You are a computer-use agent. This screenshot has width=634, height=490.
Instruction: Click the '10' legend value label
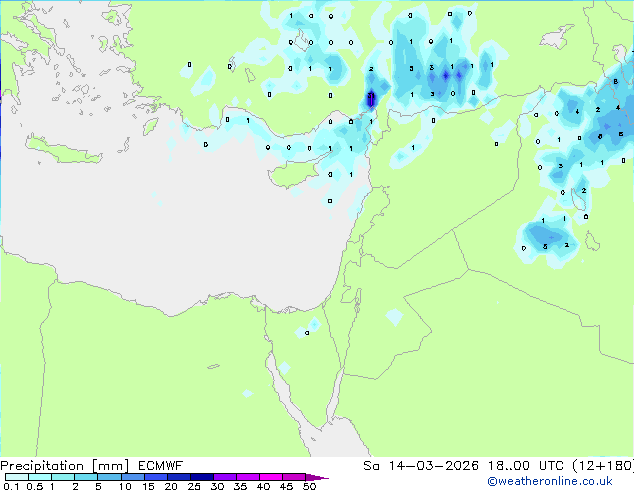(125, 486)
